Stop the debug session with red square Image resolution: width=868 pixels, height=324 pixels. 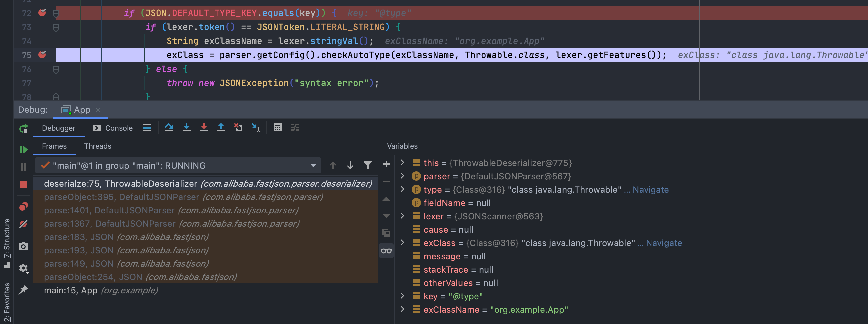point(23,185)
